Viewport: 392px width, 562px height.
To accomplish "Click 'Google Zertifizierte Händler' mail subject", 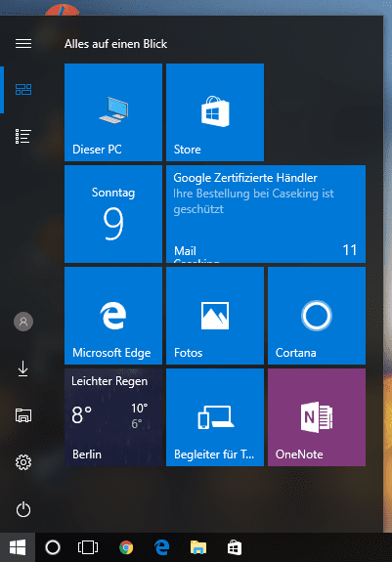I will click(245, 178).
